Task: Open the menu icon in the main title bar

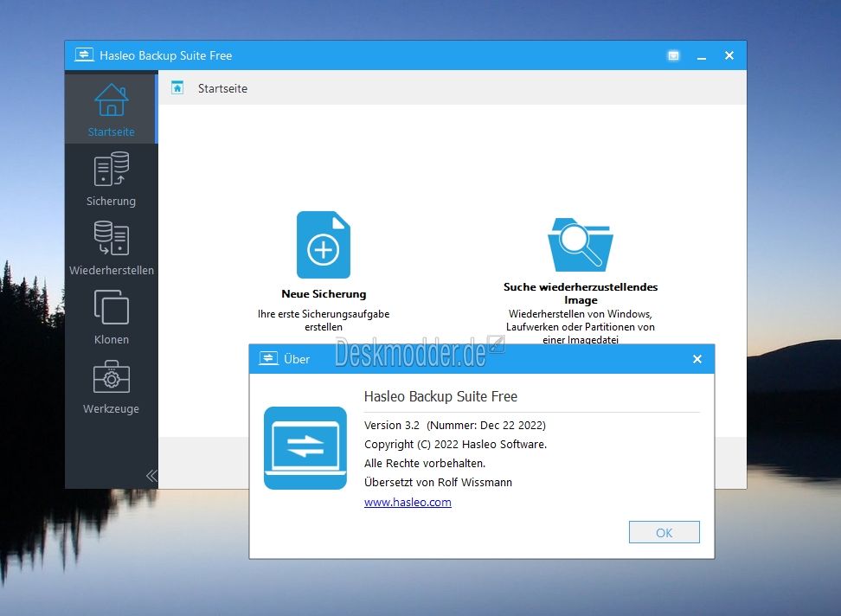Action: (x=674, y=55)
